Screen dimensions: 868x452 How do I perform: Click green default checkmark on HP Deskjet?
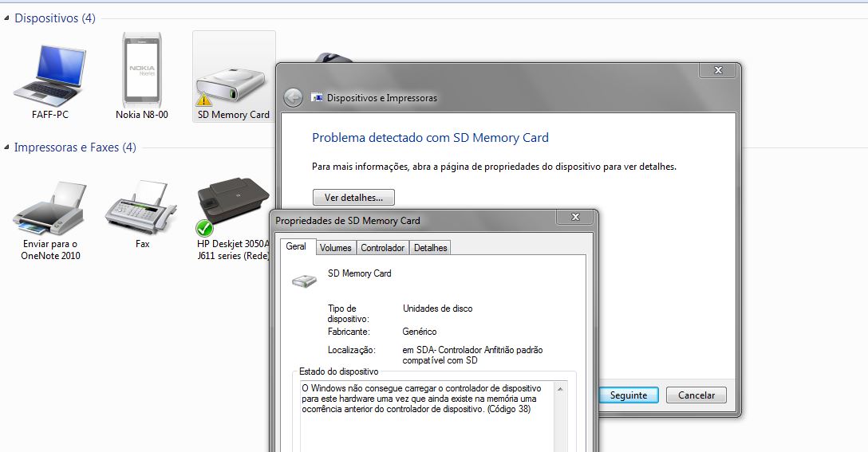204,228
